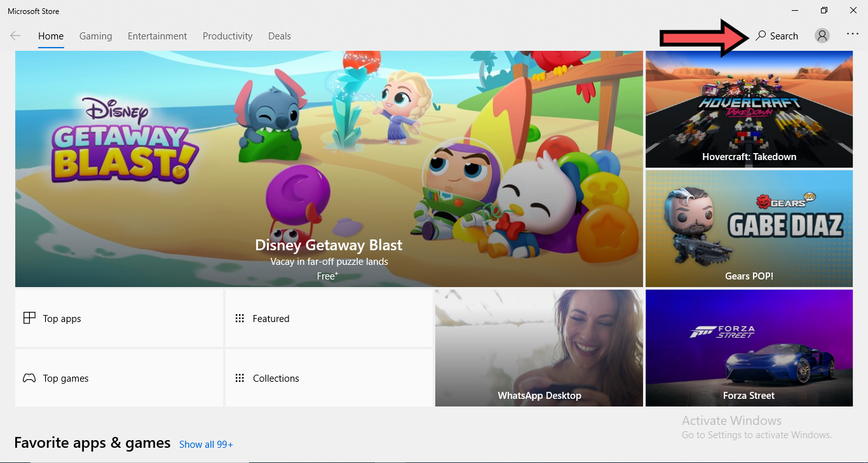This screenshot has height=463, width=868.
Task: Open the Gears POP! tile
Action: pyautogui.click(x=749, y=229)
